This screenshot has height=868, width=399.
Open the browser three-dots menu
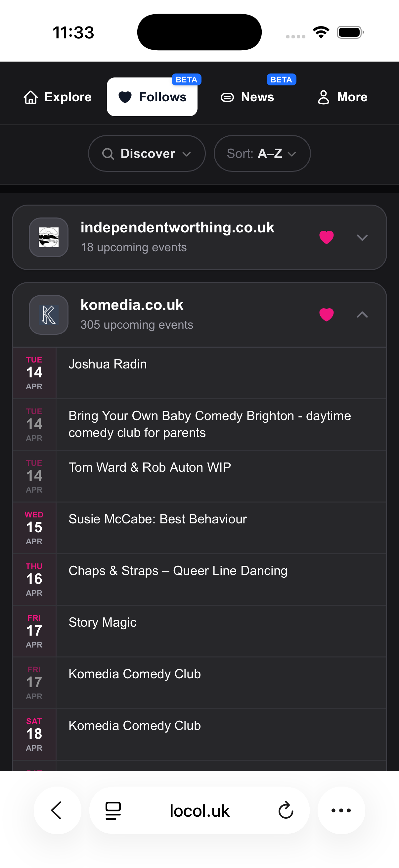[x=341, y=810]
